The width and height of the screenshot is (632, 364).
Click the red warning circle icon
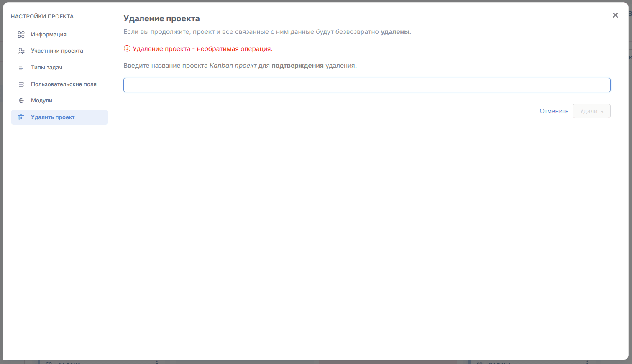(127, 49)
